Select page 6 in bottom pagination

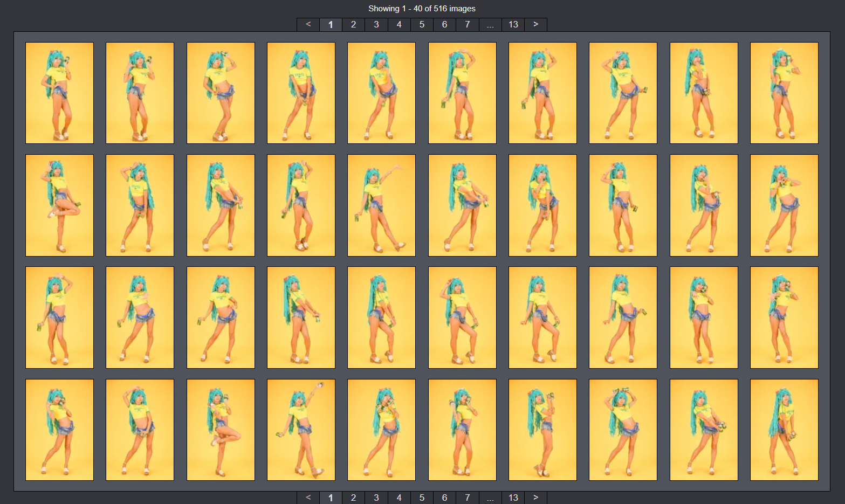click(444, 498)
